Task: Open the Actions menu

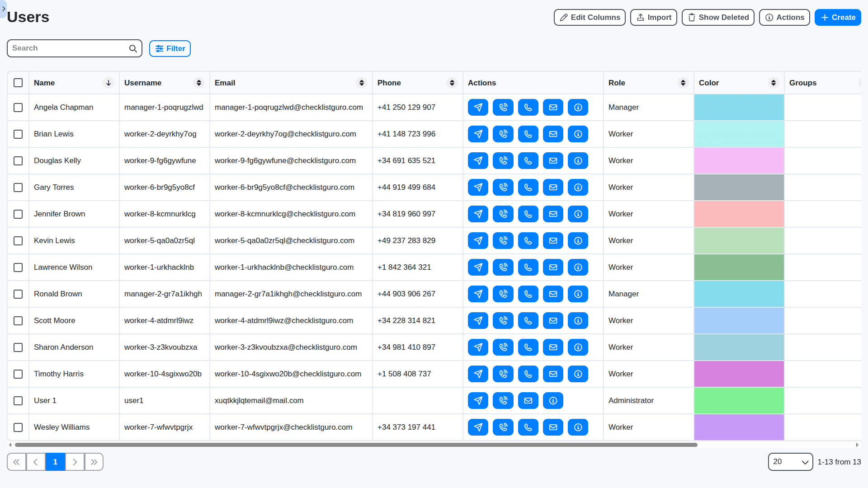Action: point(784,17)
